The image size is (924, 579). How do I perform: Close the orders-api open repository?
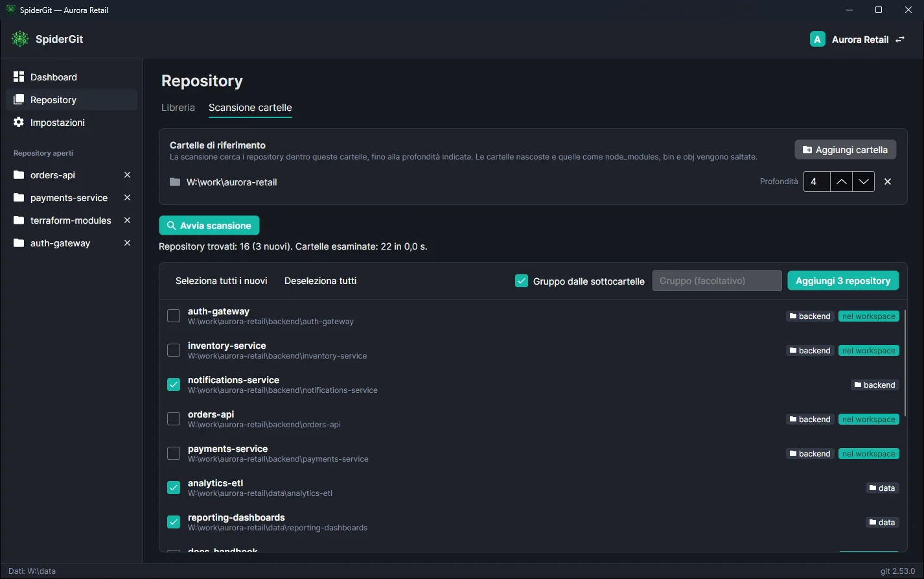click(127, 175)
